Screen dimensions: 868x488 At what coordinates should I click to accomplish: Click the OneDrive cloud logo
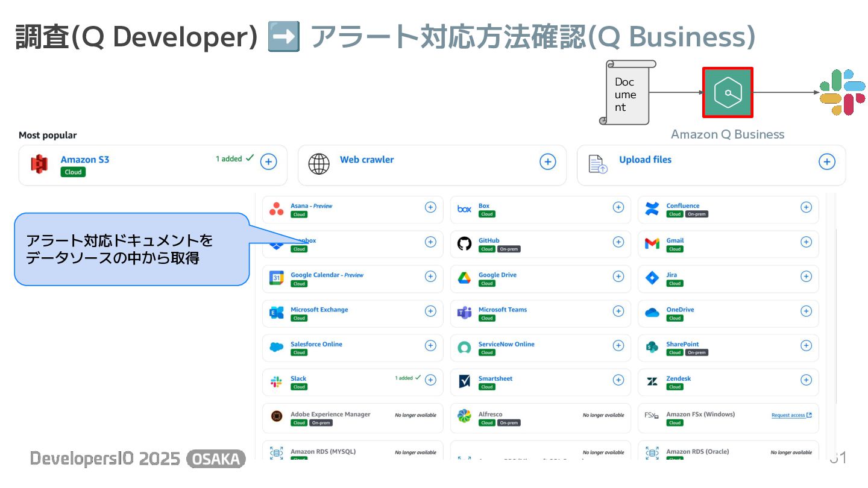[652, 313]
